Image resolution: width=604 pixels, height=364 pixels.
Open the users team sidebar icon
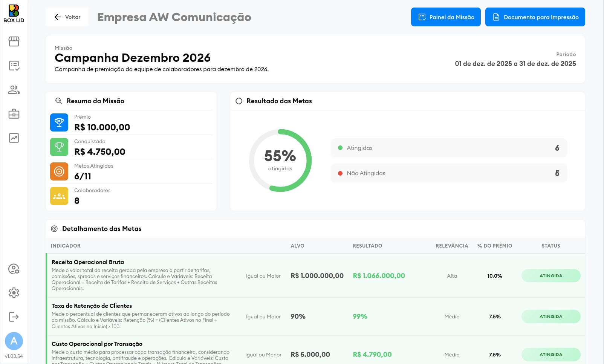click(x=14, y=90)
